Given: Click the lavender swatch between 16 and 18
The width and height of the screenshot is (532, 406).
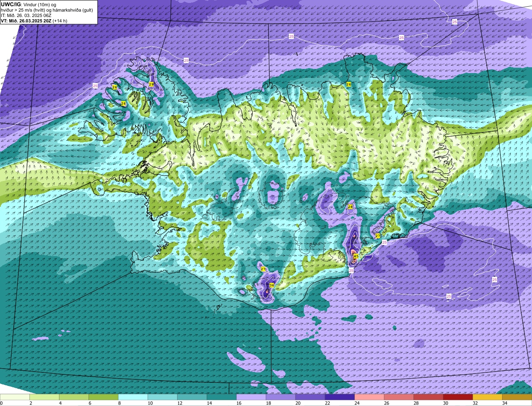Looking at the screenshot, I should [x=251, y=397].
